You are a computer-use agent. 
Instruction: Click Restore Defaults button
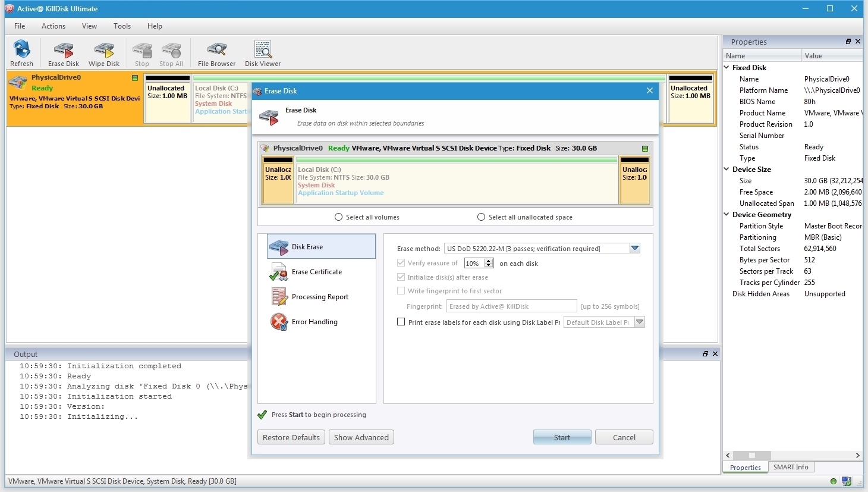coord(291,437)
